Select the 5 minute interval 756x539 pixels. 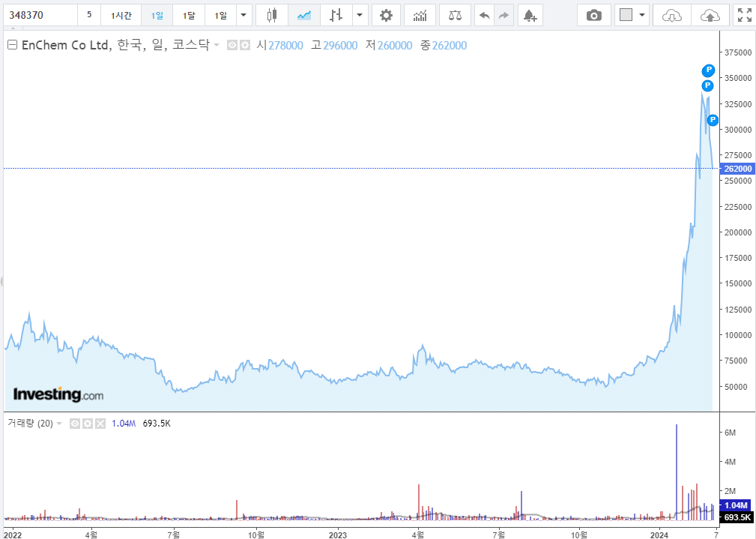[89, 15]
